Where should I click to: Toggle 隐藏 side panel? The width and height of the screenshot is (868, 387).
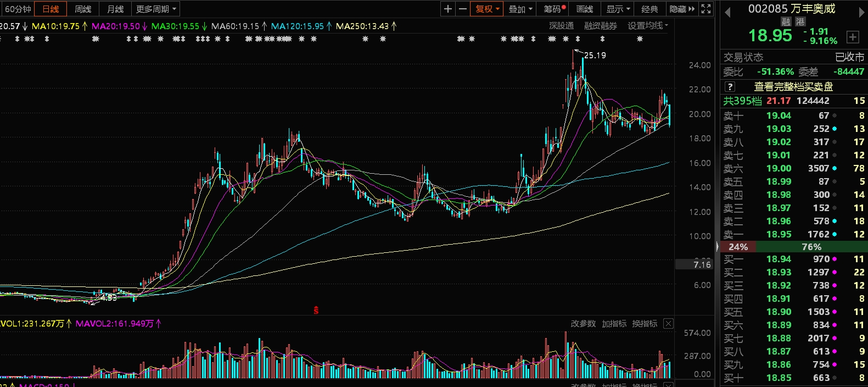(x=682, y=9)
